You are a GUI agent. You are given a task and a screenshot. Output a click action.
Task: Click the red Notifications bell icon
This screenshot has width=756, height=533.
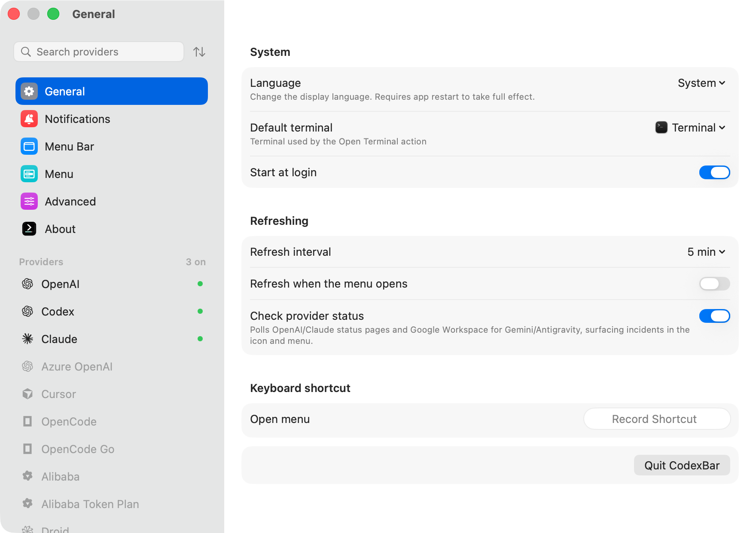pyautogui.click(x=29, y=119)
